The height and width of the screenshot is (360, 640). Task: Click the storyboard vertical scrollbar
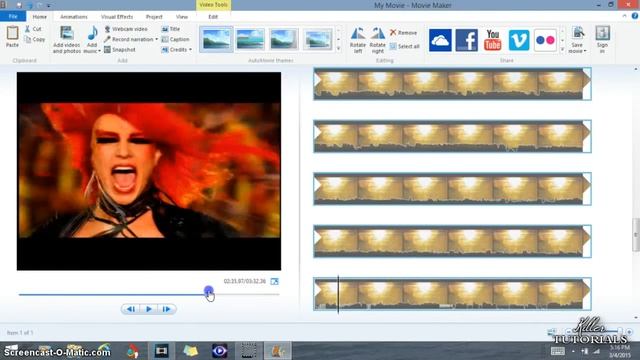pyautogui.click(x=636, y=235)
